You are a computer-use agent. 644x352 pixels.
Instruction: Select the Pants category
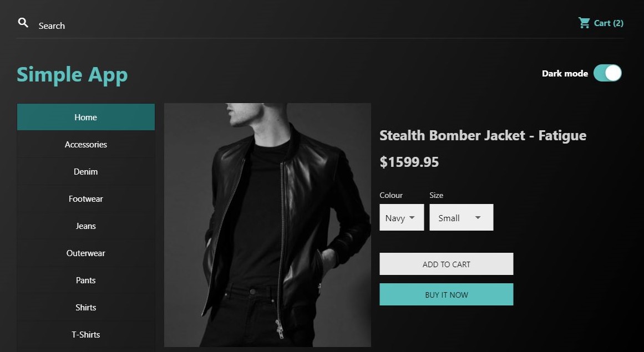85,280
